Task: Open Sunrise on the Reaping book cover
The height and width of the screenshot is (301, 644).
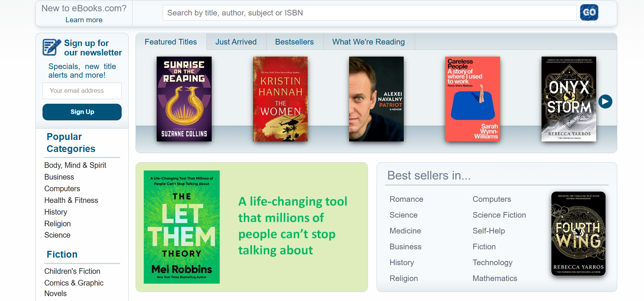Action: (x=184, y=99)
